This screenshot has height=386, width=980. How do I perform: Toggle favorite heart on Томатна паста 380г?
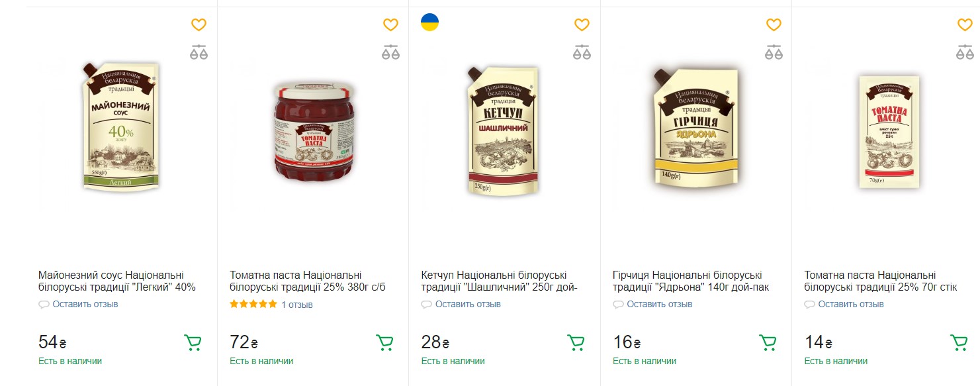(x=390, y=24)
